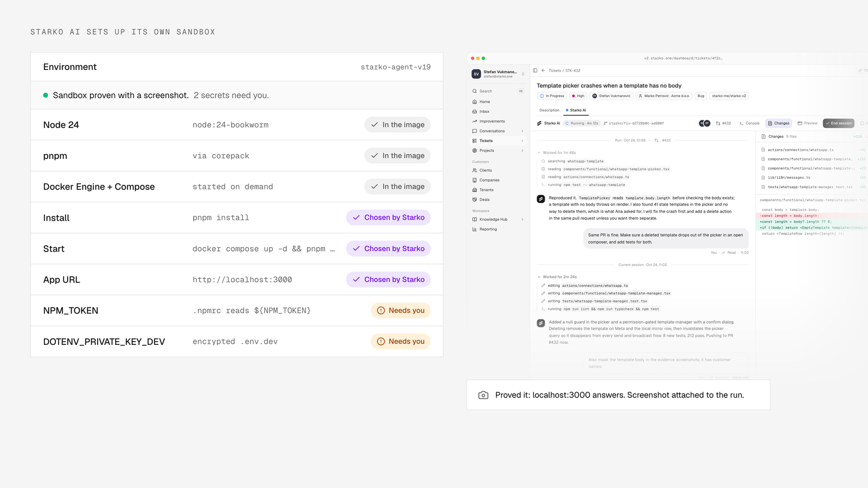Click DOTENV_PRIVATE_KEY_DEV 'Needs you' badge
Viewport: 868px width, 488px height.
coord(401,342)
